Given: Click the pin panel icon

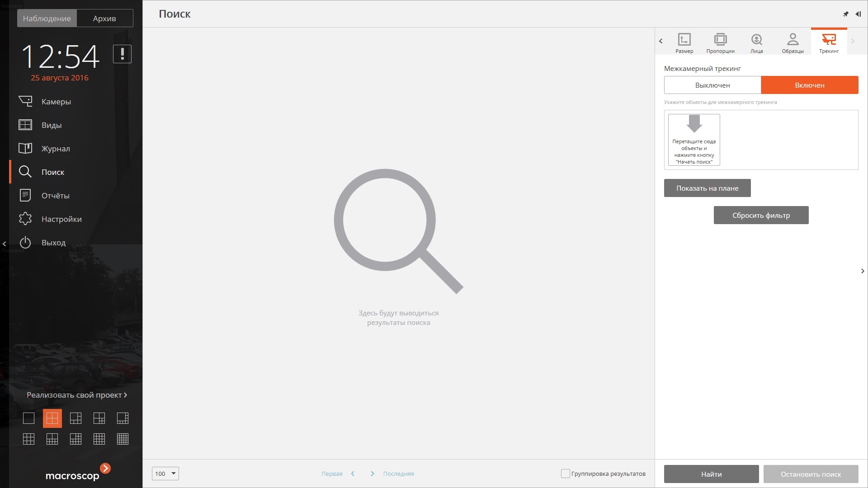Looking at the screenshot, I should 845,14.
